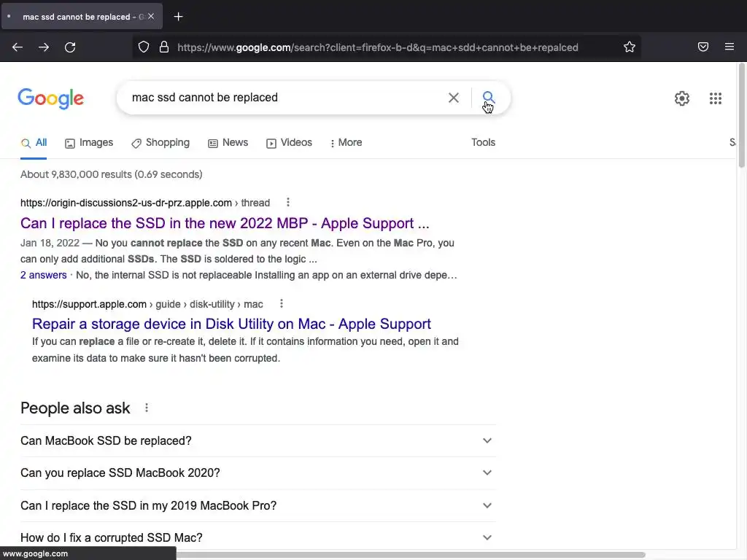Open 'Repair a storage device in Disk Utility' result

click(x=231, y=324)
